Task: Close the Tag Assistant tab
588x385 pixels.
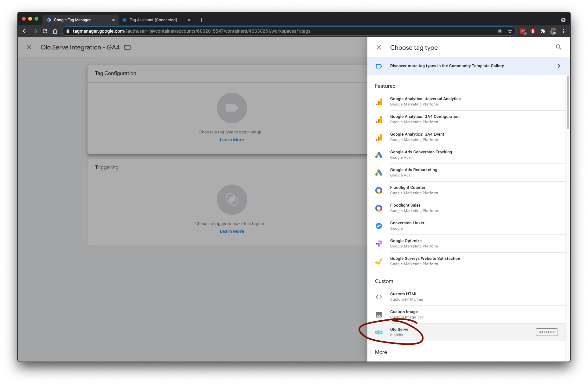Action: 189,20
